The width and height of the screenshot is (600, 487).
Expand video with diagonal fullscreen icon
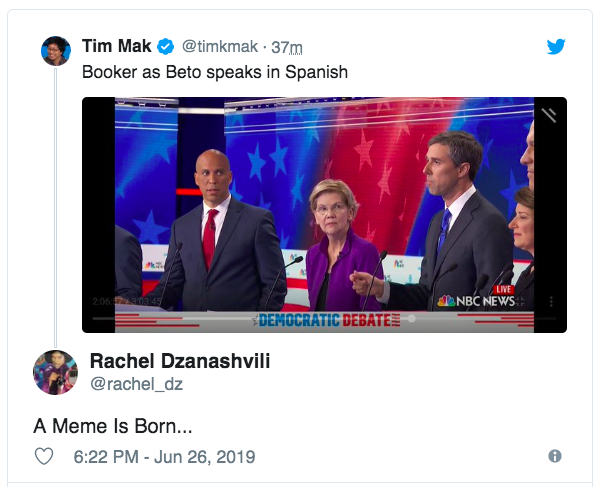pos(549,115)
